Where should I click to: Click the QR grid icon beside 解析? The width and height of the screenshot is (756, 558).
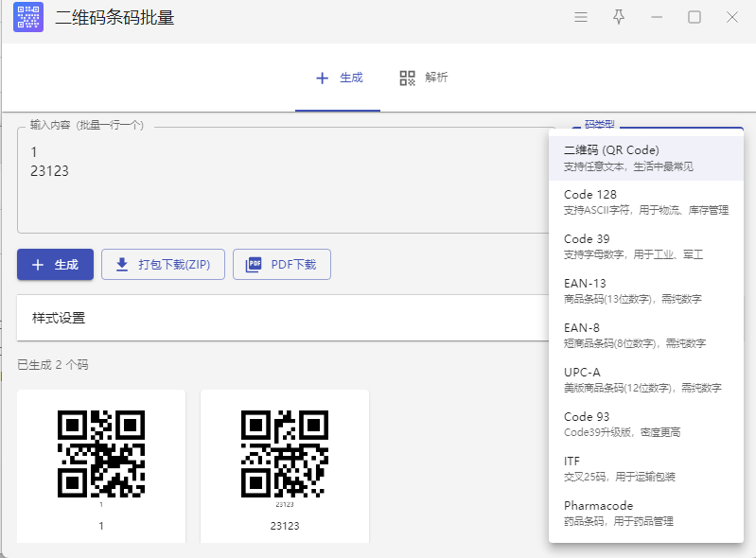[407, 78]
